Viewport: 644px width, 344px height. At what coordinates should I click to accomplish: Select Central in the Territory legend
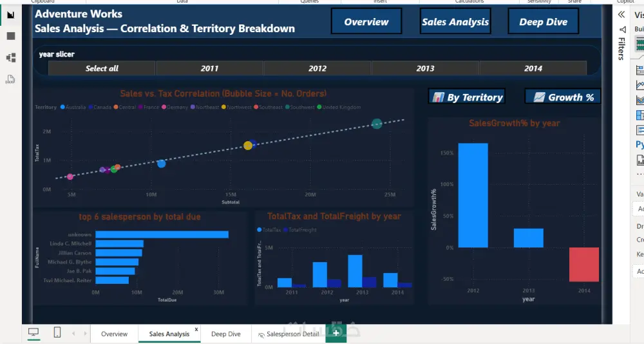point(125,107)
